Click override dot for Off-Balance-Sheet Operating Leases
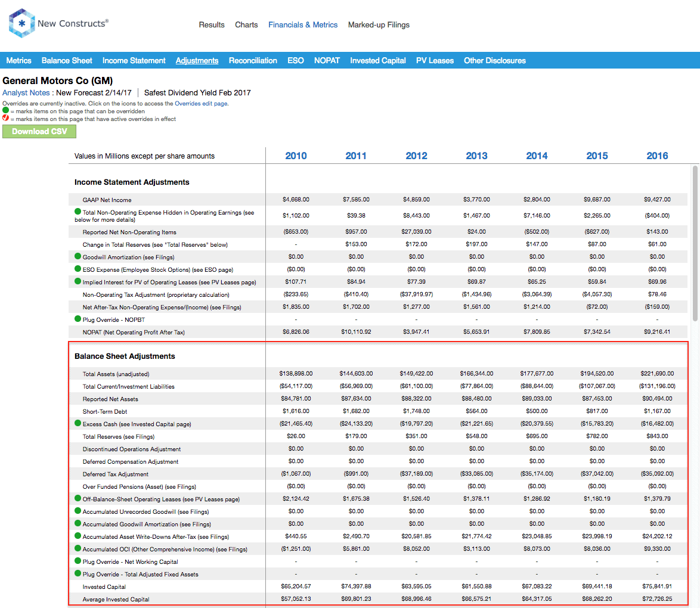Image resolution: width=700 pixels, height=608 pixels. (x=78, y=498)
